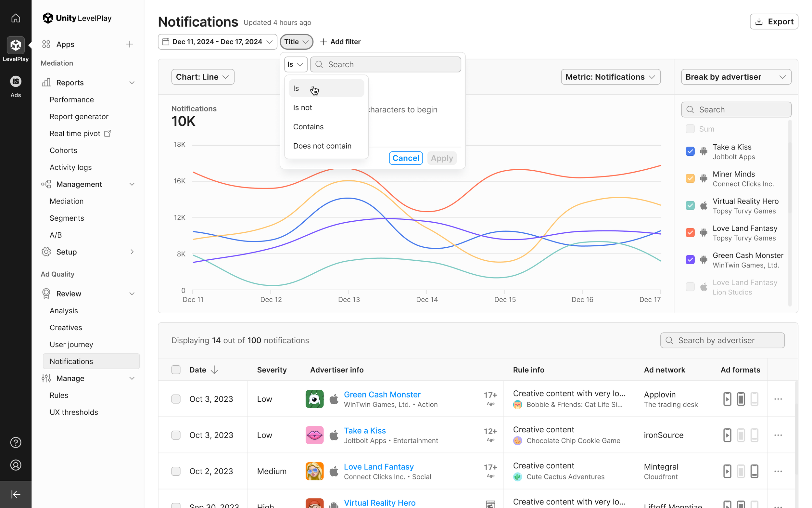Viewport: 812px width, 508px height.
Task: Click the Home icon in left rail
Action: 16,18
